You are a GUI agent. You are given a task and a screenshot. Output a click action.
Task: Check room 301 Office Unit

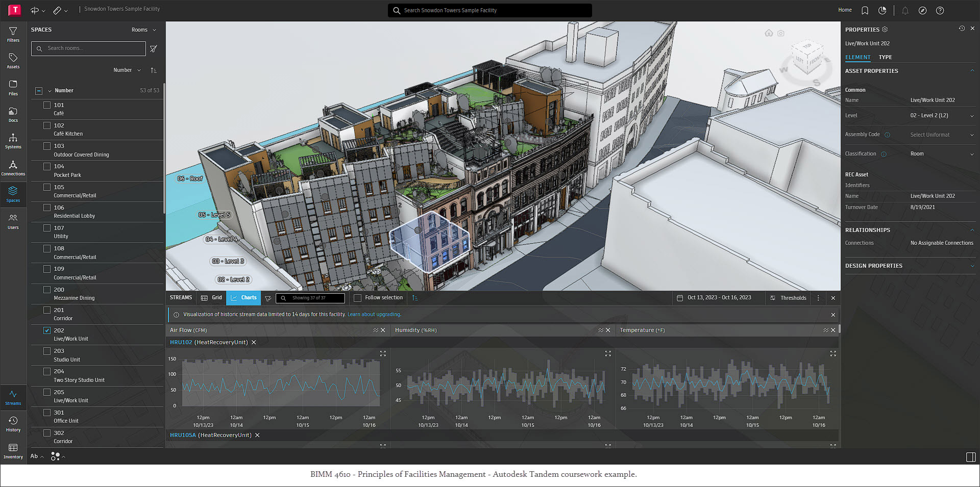[x=47, y=413]
